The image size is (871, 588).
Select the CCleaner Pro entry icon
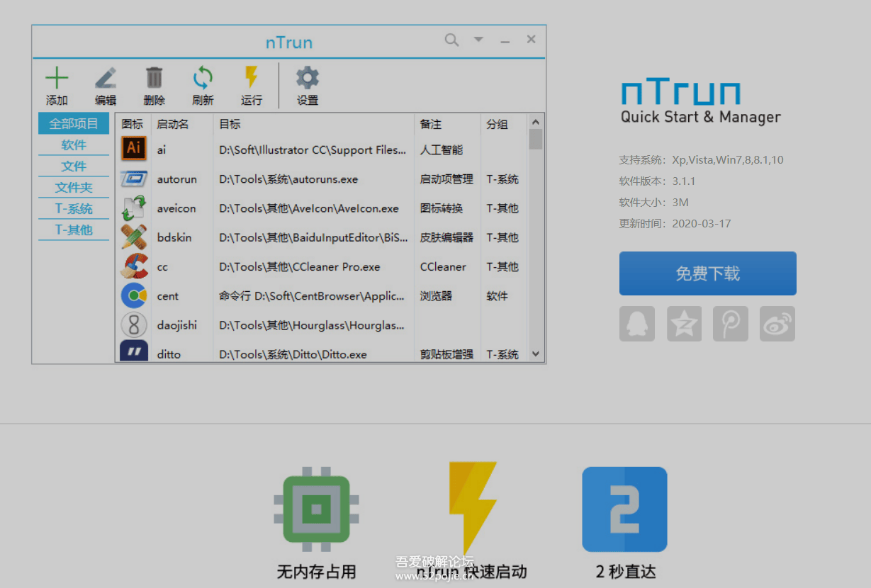[133, 267]
